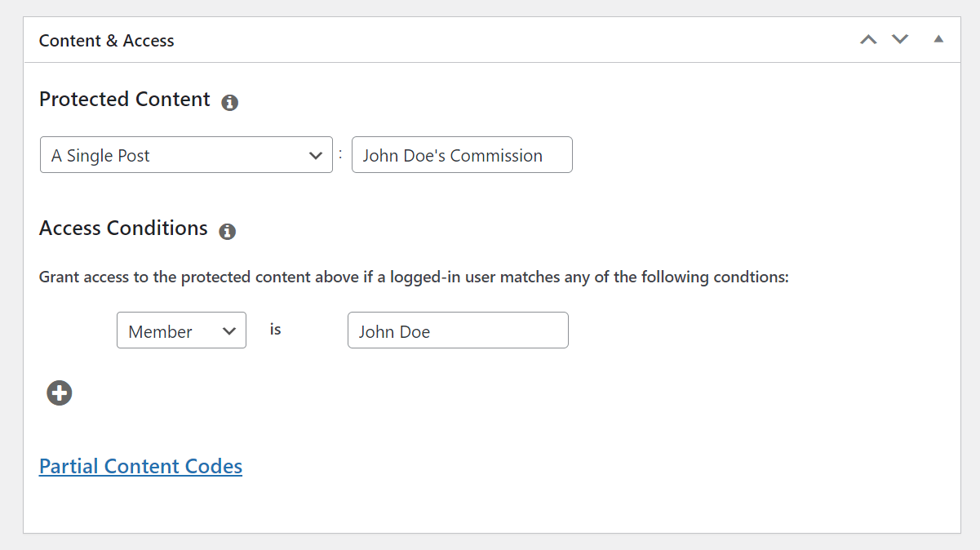Move Content & Access panel down
The width and height of the screenshot is (980, 550).
(900, 39)
